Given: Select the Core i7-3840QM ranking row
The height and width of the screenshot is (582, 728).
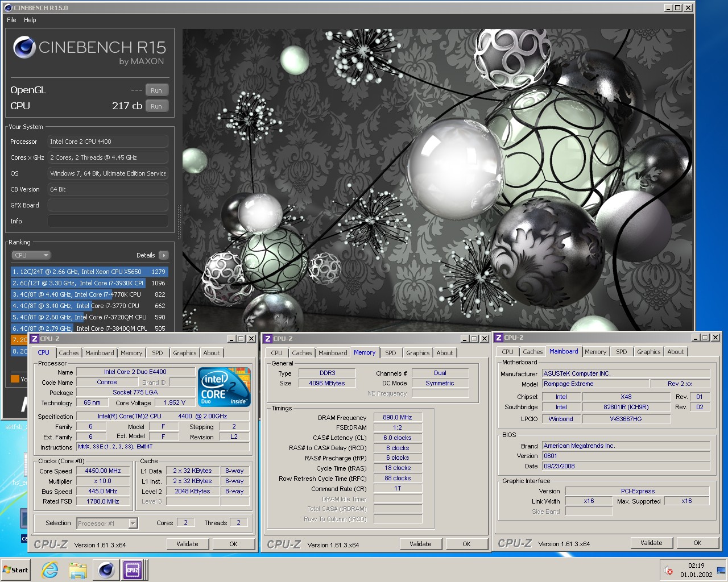Looking at the screenshot, I should (89, 328).
